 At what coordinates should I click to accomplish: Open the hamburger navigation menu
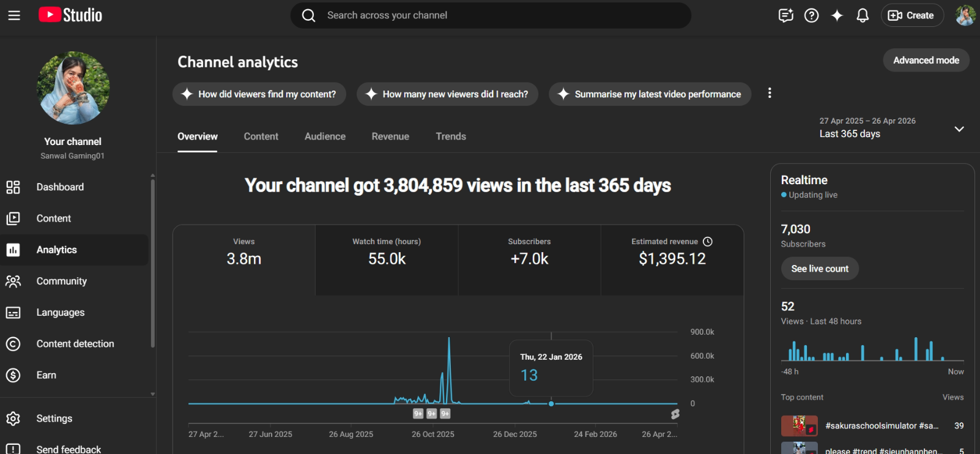point(14,15)
